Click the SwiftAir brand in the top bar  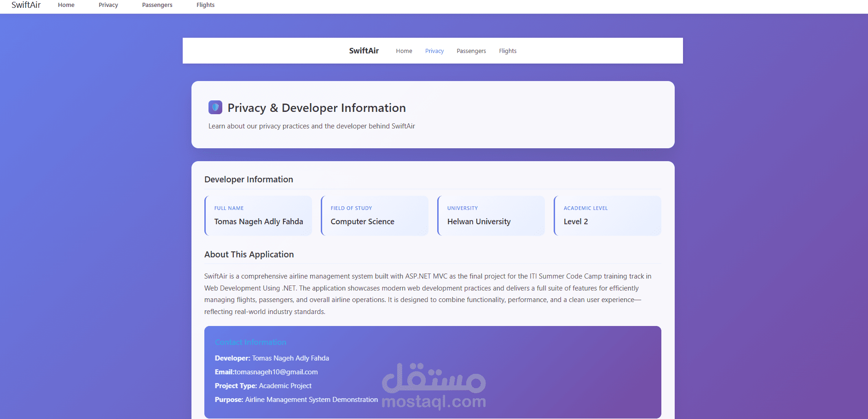[x=26, y=5]
